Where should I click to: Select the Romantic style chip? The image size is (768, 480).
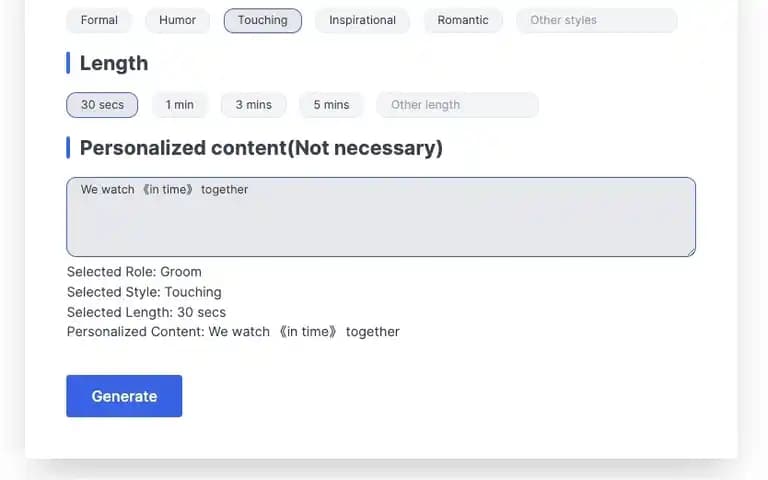tap(463, 21)
